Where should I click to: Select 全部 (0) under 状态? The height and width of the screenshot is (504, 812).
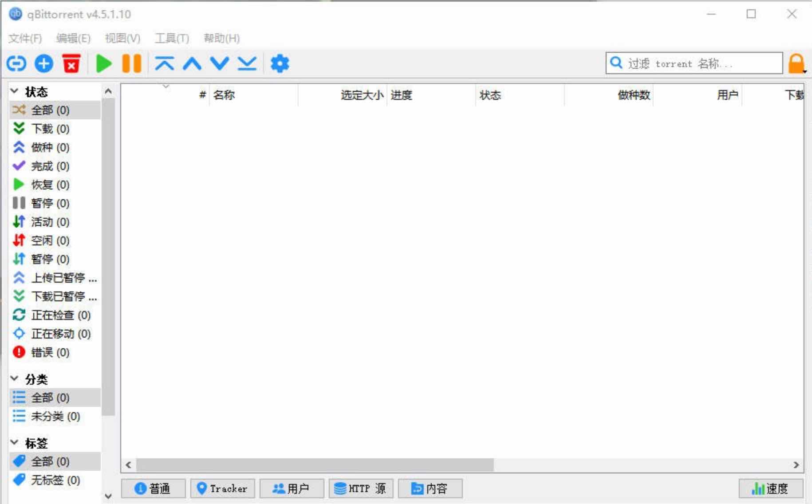click(x=55, y=110)
